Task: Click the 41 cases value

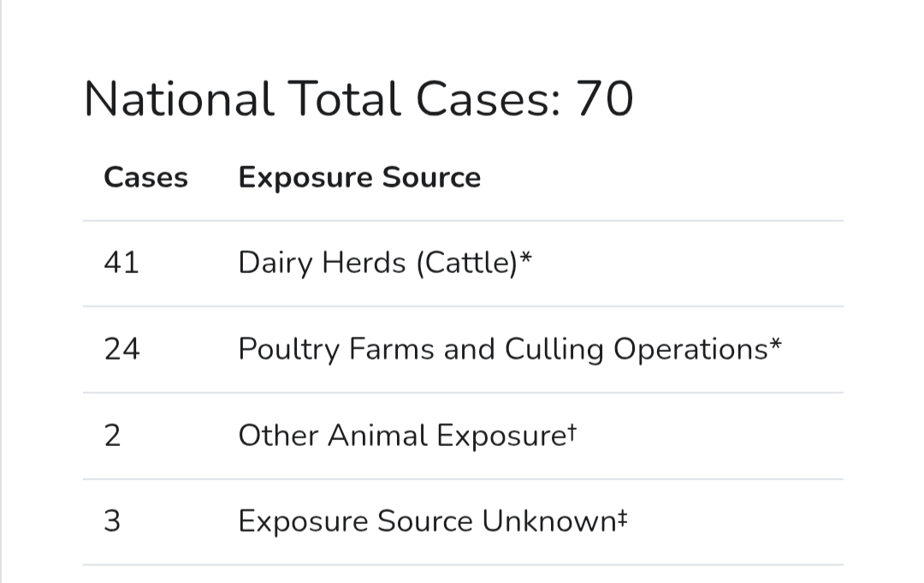Action: pos(121,263)
